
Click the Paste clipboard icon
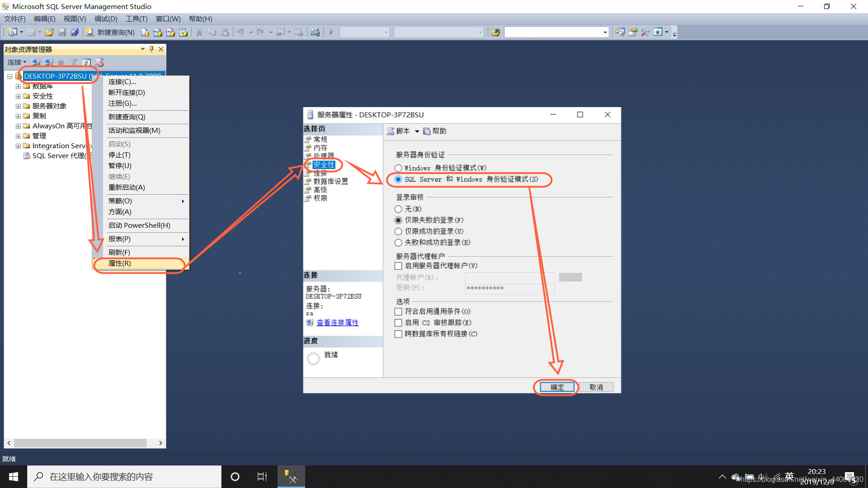click(225, 32)
